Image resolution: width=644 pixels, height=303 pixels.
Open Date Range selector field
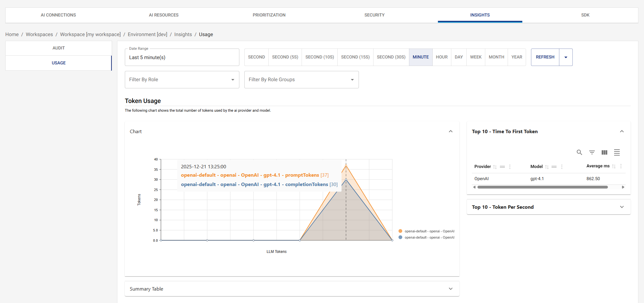(x=182, y=57)
